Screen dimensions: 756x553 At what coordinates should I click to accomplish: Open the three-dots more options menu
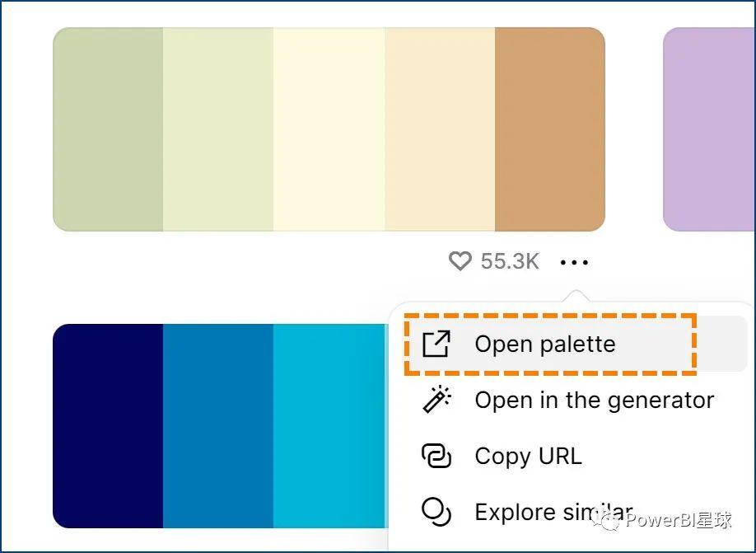tap(574, 263)
